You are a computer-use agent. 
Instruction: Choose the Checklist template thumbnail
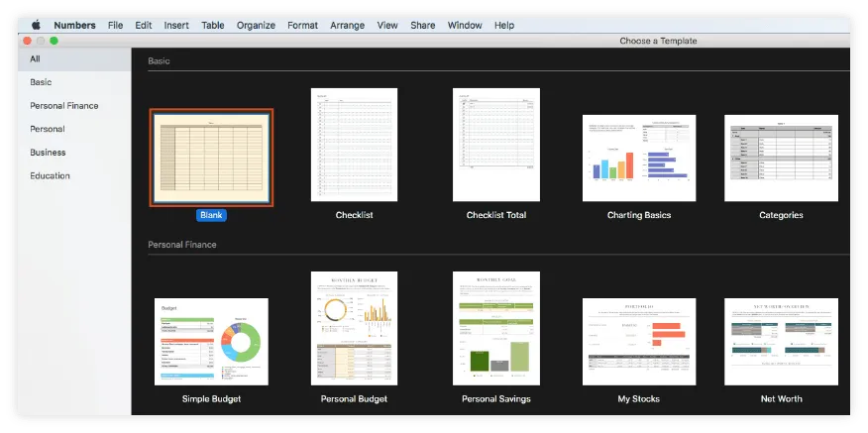pos(354,145)
